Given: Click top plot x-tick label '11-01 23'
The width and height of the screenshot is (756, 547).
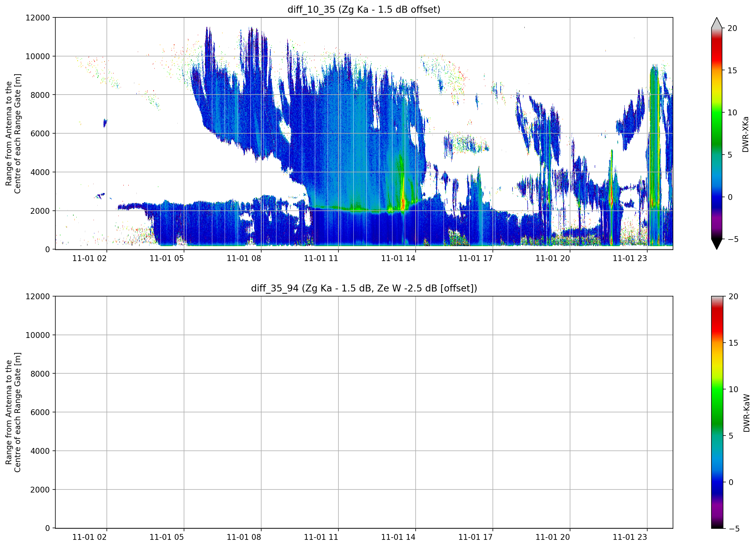Looking at the screenshot, I should pyautogui.click(x=630, y=258).
